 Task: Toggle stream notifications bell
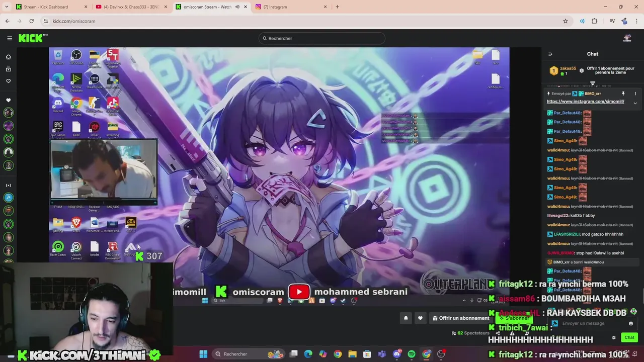pyautogui.click(x=406, y=318)
